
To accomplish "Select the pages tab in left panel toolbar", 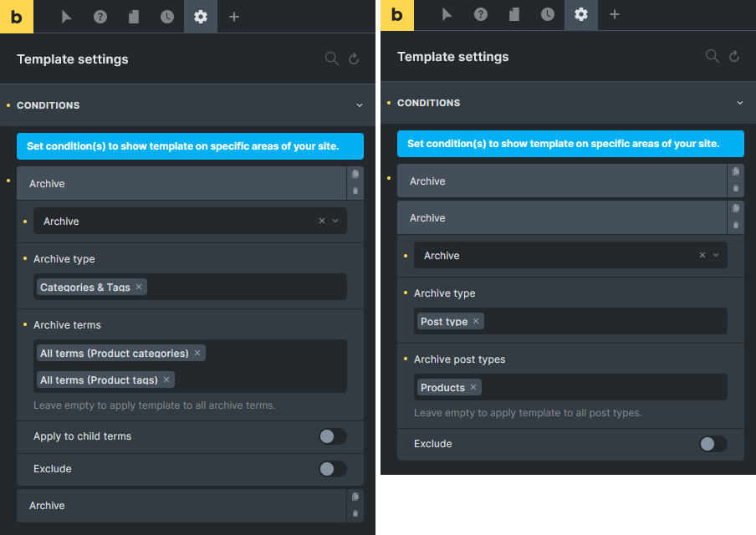I will 134,17.
